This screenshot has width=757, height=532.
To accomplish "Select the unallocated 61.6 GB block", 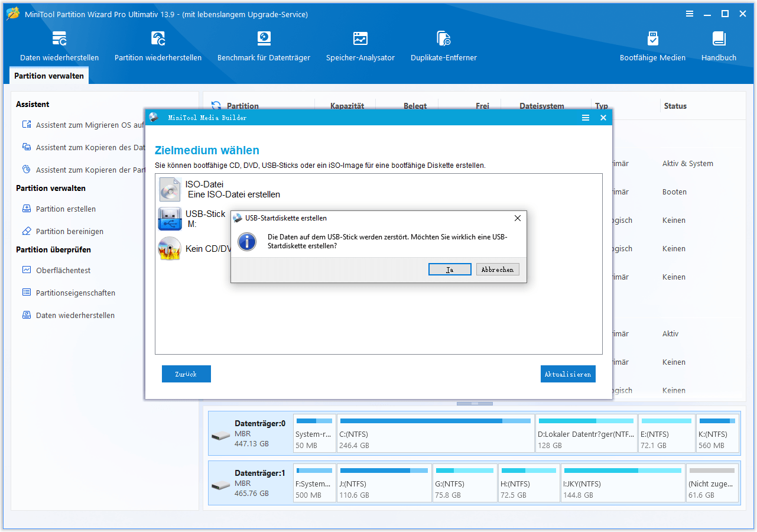I will [712, 483].
